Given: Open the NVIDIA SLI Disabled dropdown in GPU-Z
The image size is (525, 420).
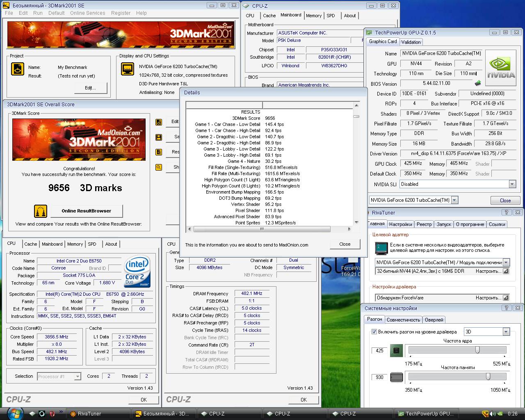Looking at the screenshot, I should click(x=512, y=184).
